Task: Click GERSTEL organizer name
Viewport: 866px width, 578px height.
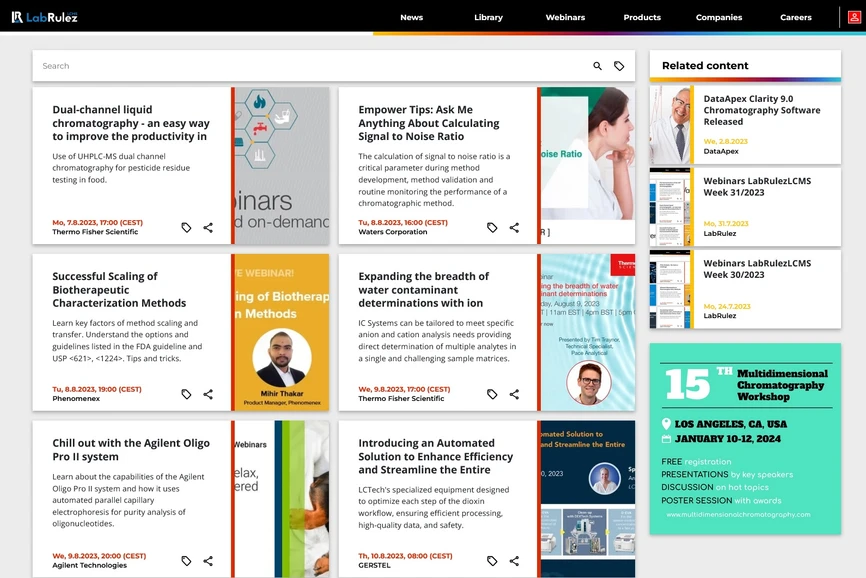Action: click(374, 565)
